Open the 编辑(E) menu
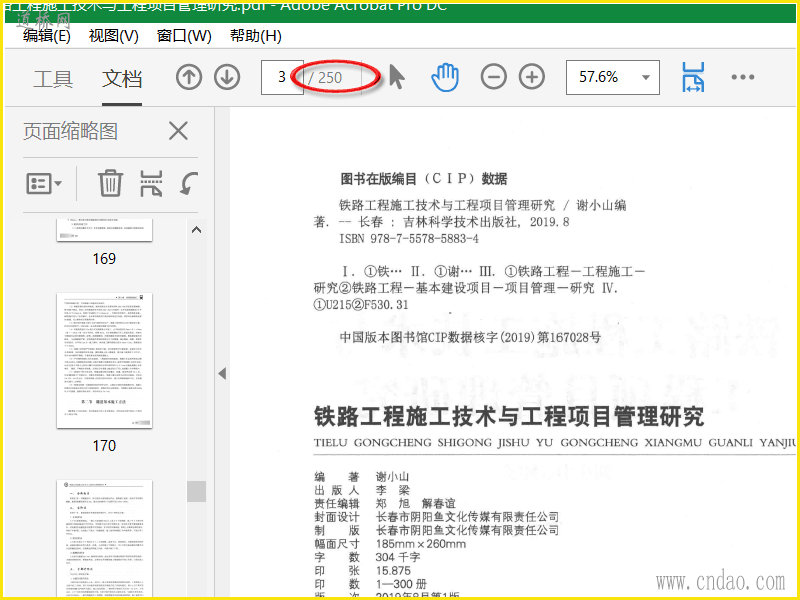The height and width of the screenshot is (600, 800). (x=47, y=36)
